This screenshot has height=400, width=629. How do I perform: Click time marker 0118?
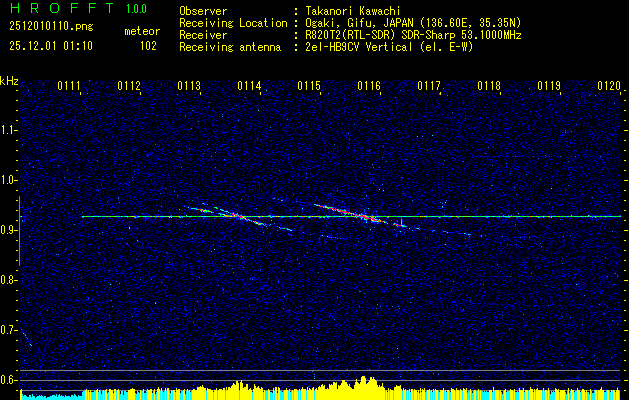pos(489,86)
